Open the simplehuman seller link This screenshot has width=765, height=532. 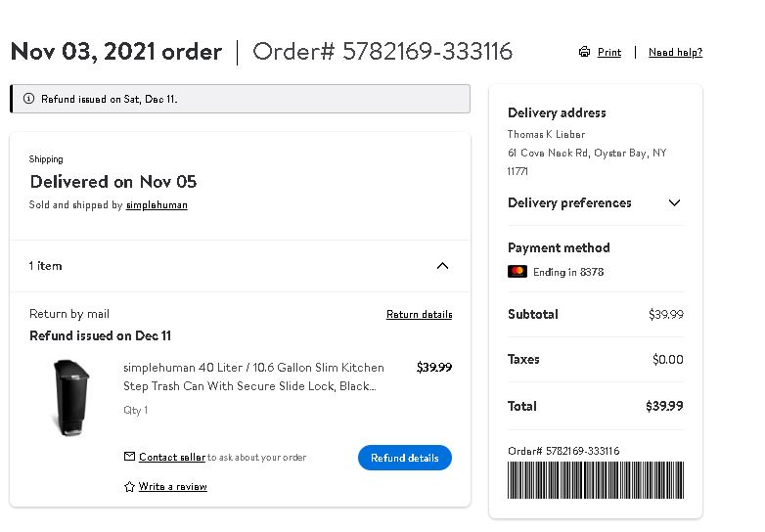pos(157,204)
